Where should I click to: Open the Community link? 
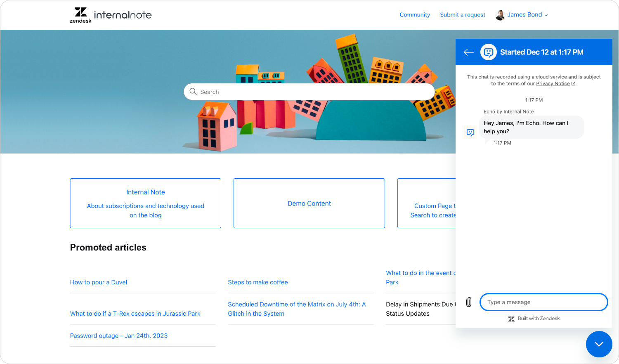(x=415, y=15)
